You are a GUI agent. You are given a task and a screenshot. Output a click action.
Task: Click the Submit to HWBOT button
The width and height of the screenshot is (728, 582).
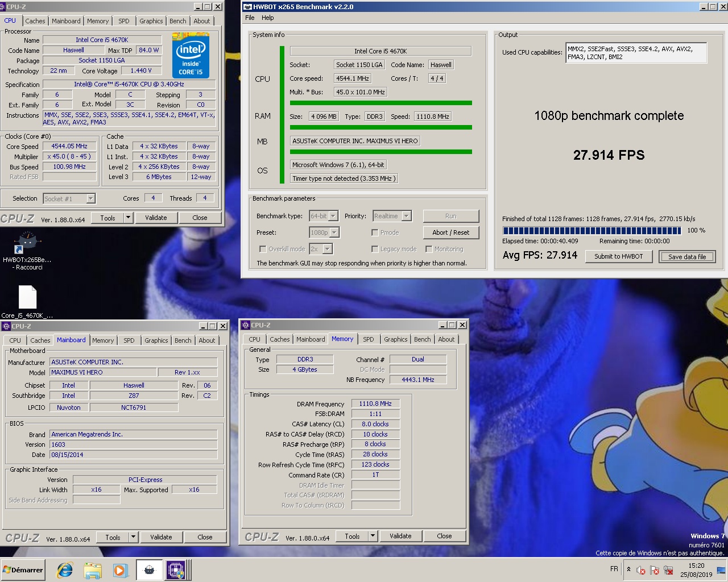click(x=618, y=256)
